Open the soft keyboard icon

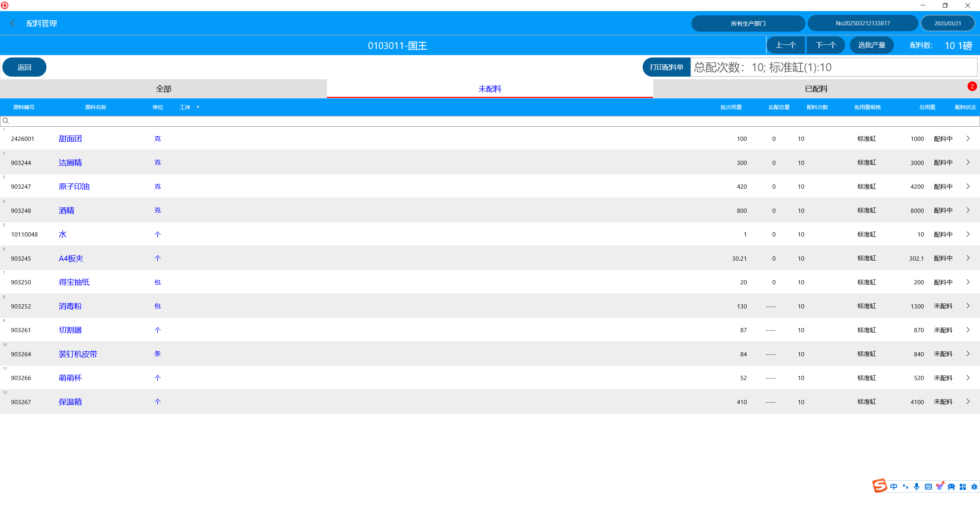pyautogui.click(x=928, y=486)
